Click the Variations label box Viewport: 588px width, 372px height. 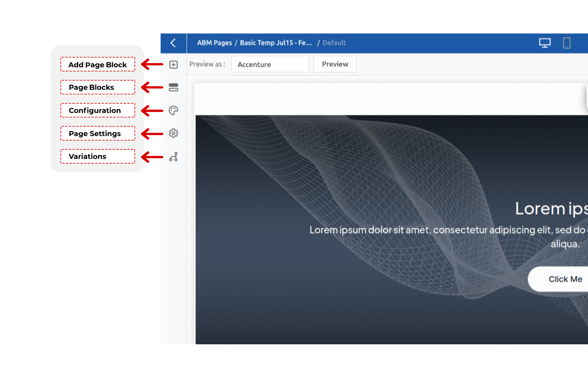[98, 156]
